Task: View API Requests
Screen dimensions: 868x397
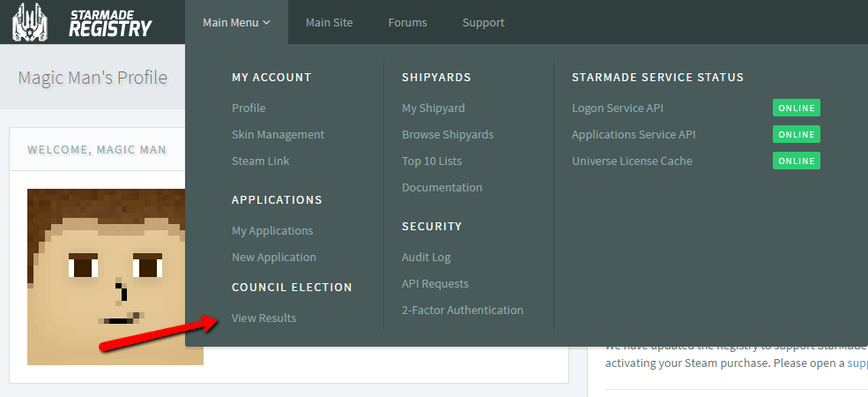Action: tap(434, 283)
